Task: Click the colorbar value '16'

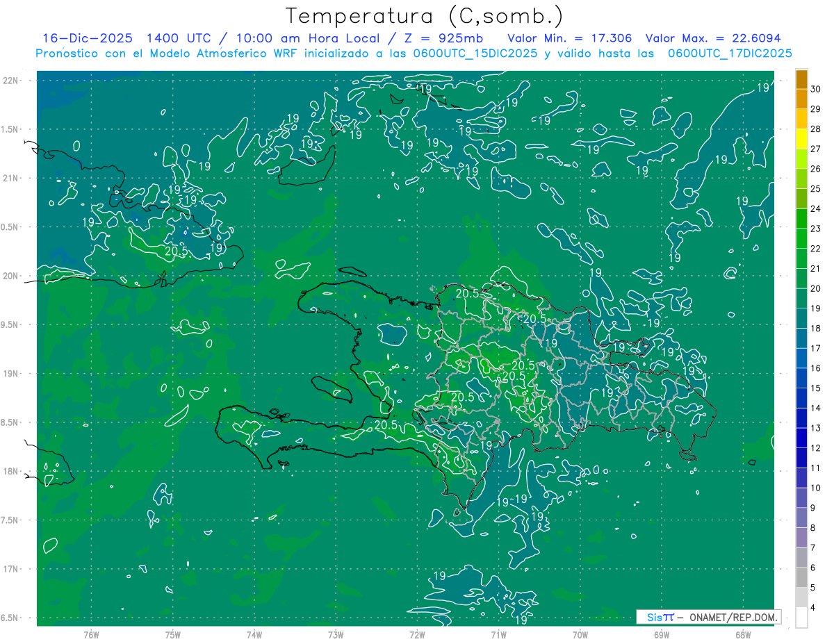Action: 816,368
